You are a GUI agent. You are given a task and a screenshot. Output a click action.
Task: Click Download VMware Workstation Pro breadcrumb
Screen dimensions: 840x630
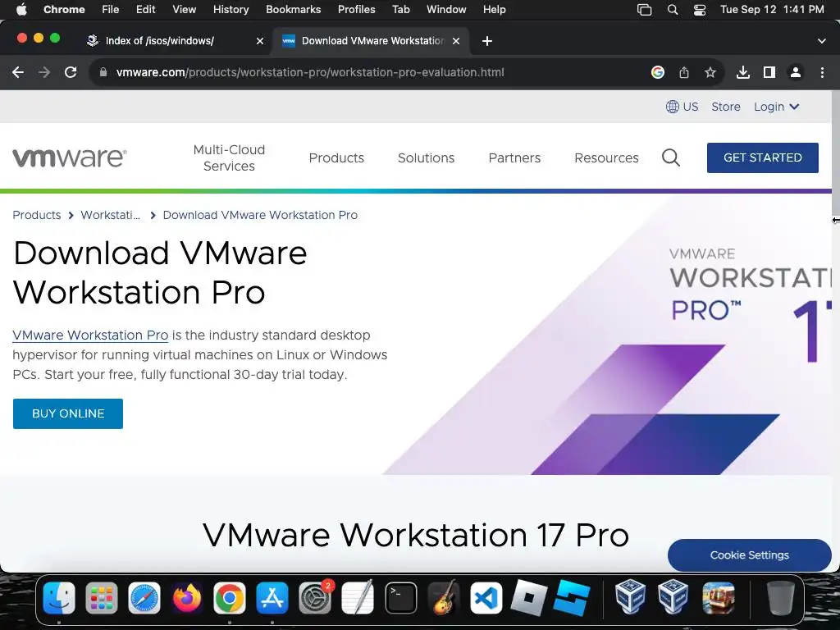260,215
